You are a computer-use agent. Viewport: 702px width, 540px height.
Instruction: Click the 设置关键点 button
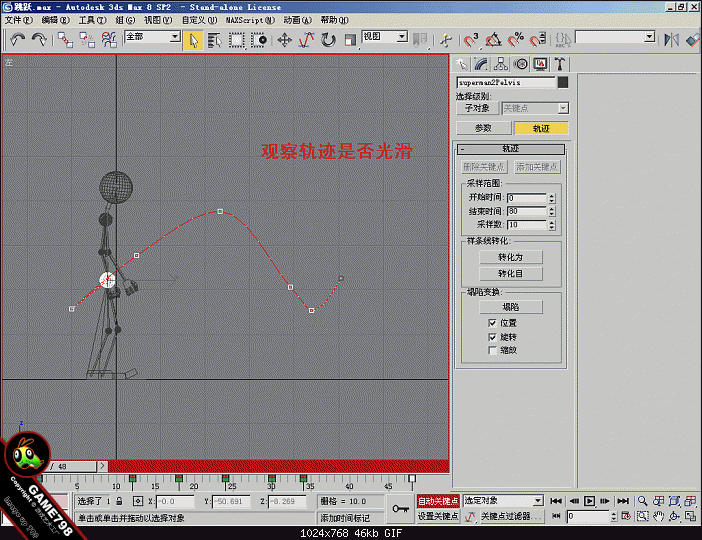point(438,516)
